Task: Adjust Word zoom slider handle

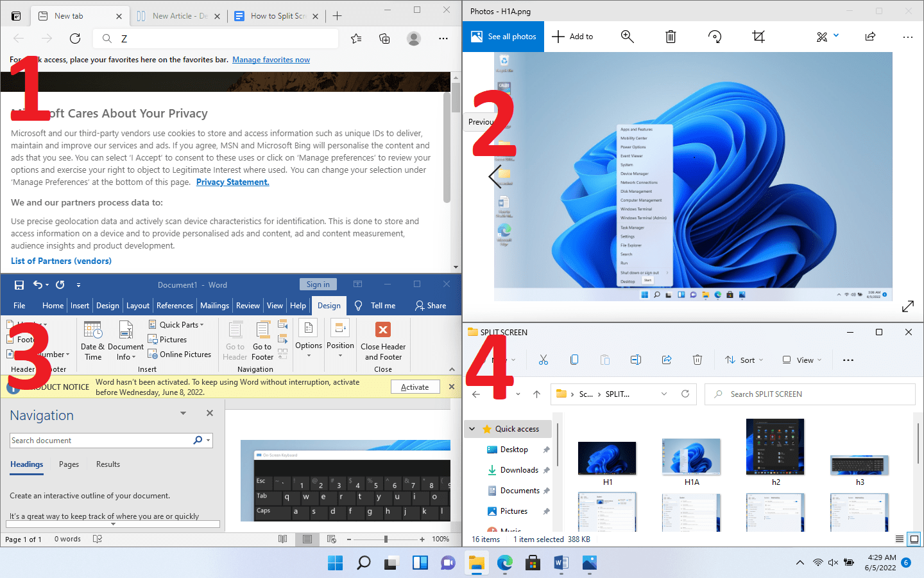Action: 386,539
